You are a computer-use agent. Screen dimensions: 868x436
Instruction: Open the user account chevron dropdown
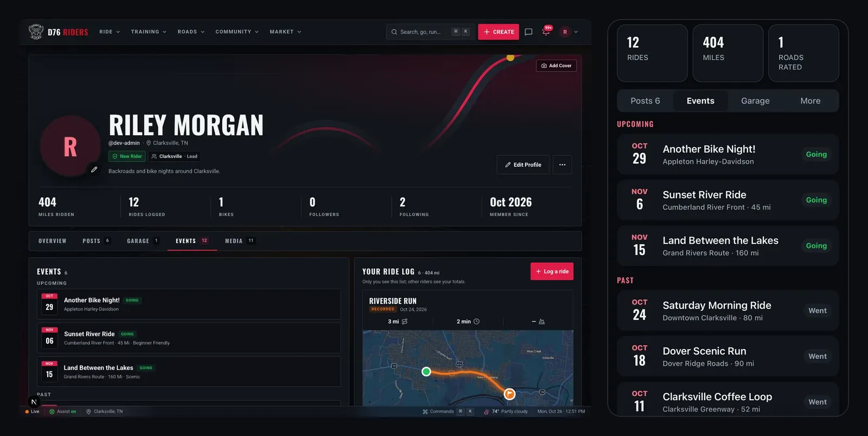[576, 32]
